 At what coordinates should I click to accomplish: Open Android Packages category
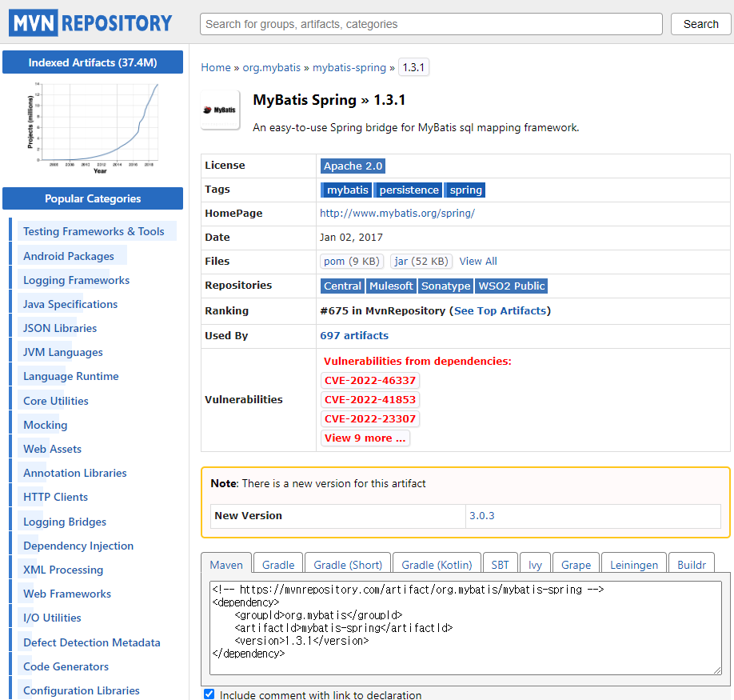click(68, 256)
